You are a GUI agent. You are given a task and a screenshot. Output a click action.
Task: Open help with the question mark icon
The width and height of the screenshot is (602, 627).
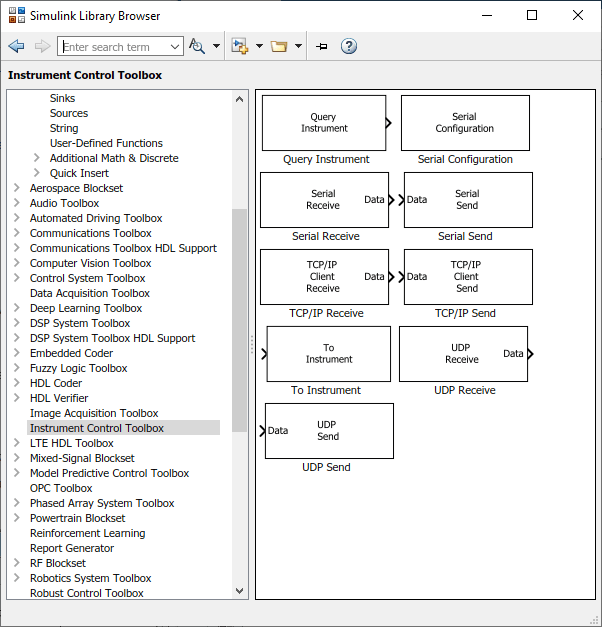click(x=349, y=46)
